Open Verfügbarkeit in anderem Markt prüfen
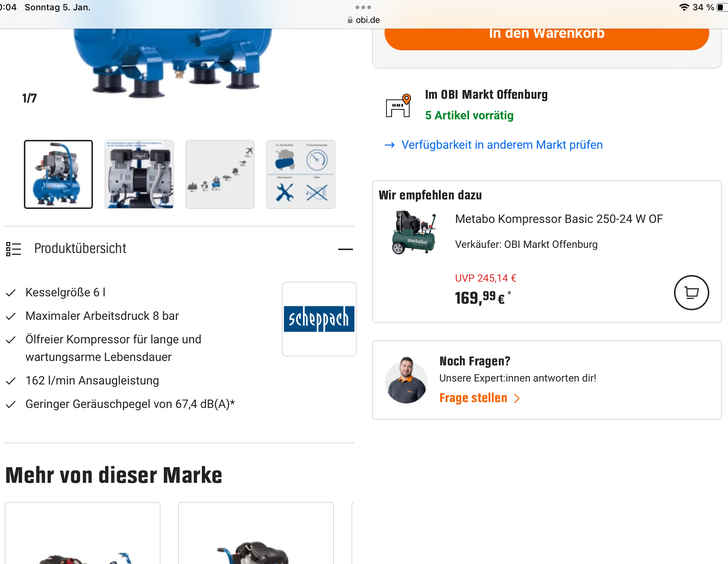728x564 pixels. pos(502,145)
